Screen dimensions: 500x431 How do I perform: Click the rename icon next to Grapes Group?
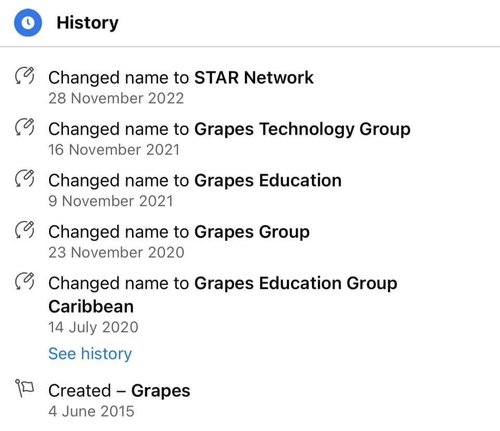tap(25, 230)
